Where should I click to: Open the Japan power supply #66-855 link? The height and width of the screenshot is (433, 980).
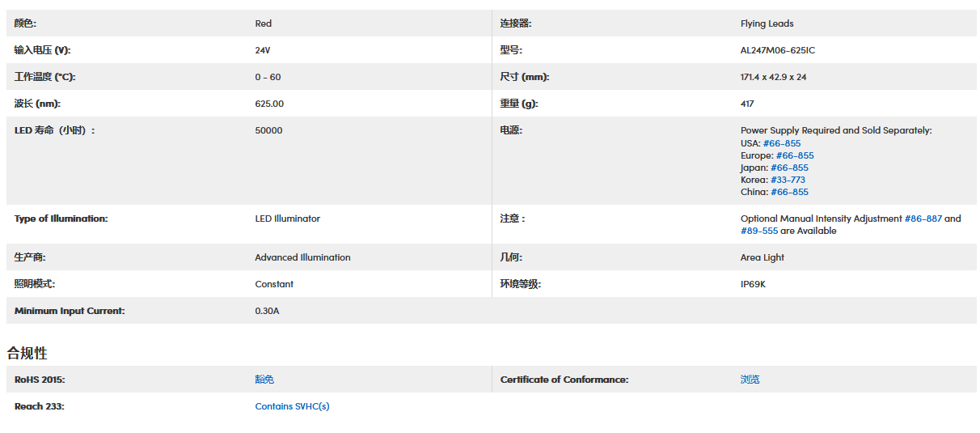pos(789,168)
